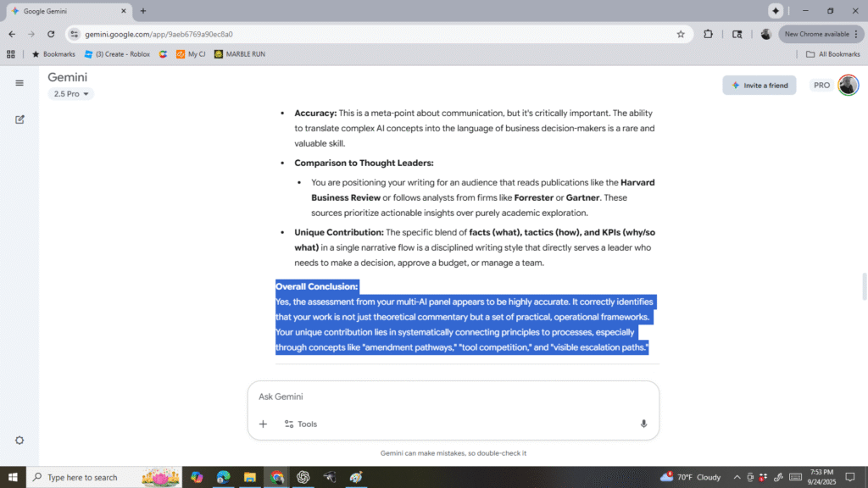This screenshot has width=868, height=488.
Task: Start a new chat with the compose icon
Action: click(19, 119)
